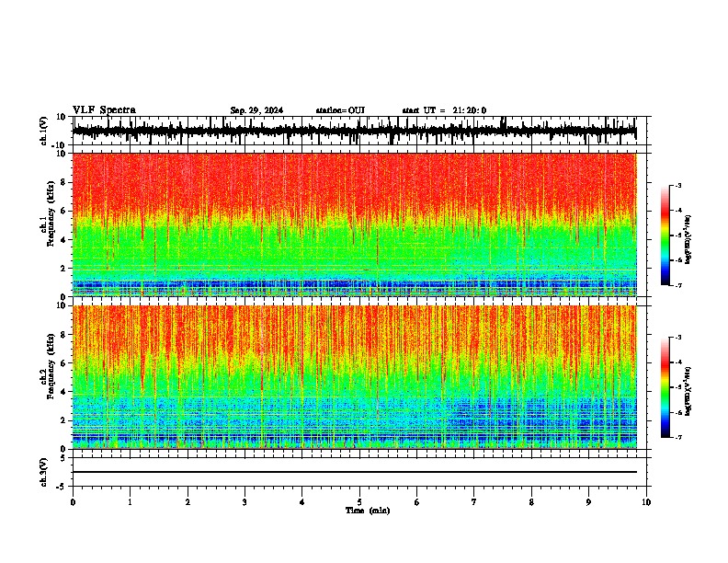The height and width of the screenshot is (563, 728).
Task: Click the "station=OUI" label
Action: tap(340, 110)
